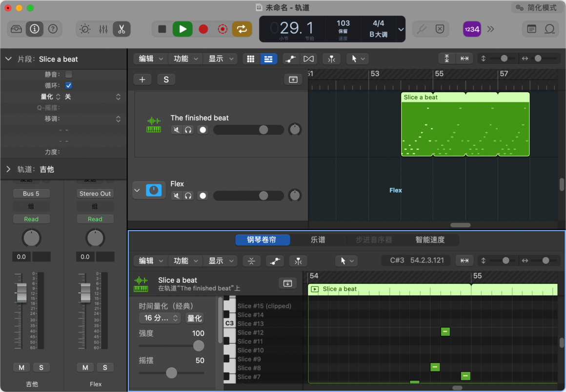The width and height of the screenshot is (566, 392).
Task: Click the M mute button on Flex channel
Action: click(85, 368)
